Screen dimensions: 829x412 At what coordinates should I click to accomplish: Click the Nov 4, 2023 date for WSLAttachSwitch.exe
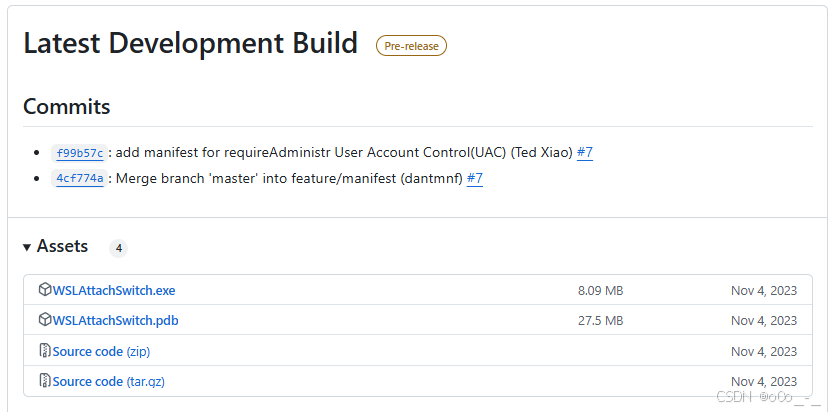click(x=764, y=290)
